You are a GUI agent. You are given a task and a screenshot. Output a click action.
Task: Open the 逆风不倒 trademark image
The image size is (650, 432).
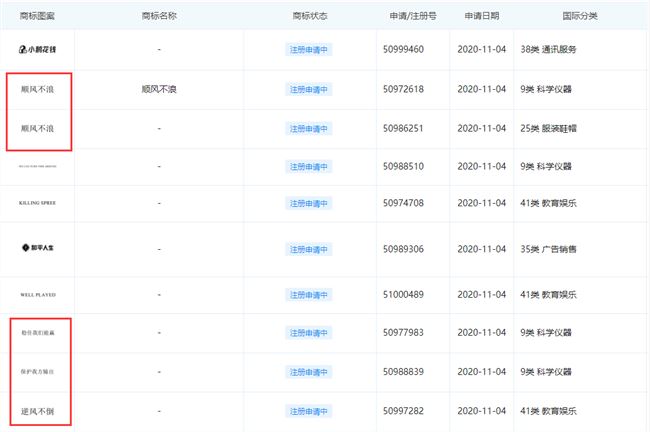coord(37,411)
